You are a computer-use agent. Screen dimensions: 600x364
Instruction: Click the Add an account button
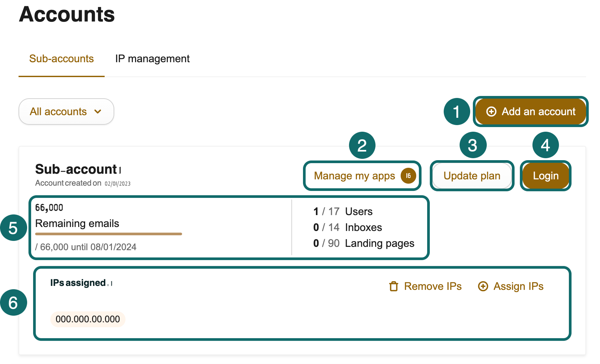click(530, 112)
